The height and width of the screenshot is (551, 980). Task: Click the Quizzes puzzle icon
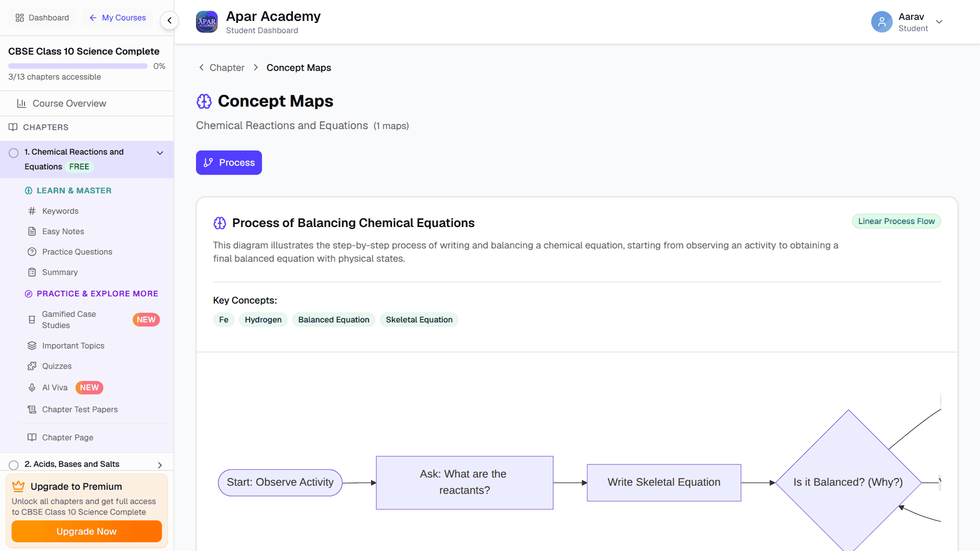pyautogui.click(x=32, y=366)
